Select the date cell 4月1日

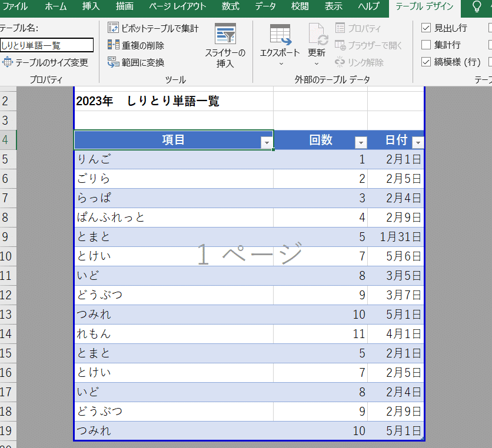coord(395,333)
